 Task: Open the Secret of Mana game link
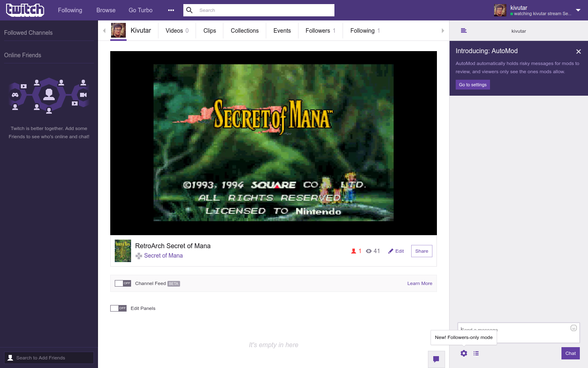click(163, 256)
